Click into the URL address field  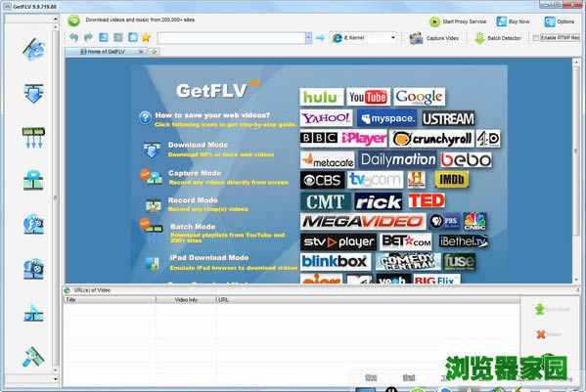[x=232, y=38]
